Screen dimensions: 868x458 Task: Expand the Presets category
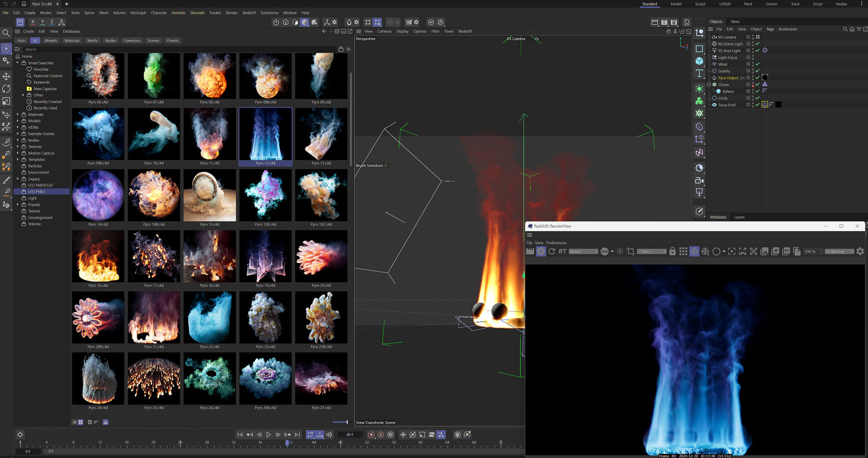[17, 205]
